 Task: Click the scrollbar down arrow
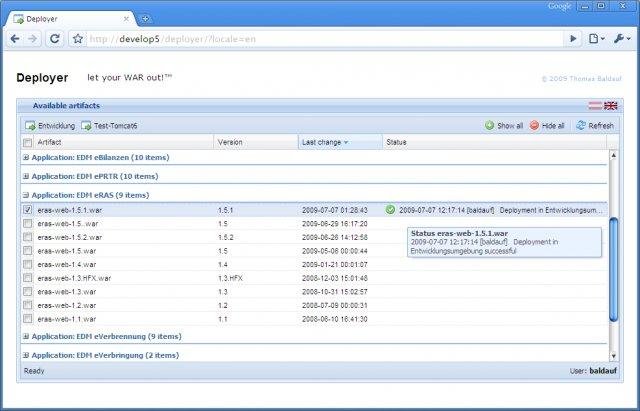pyautogui.click(x=613, y=356)
